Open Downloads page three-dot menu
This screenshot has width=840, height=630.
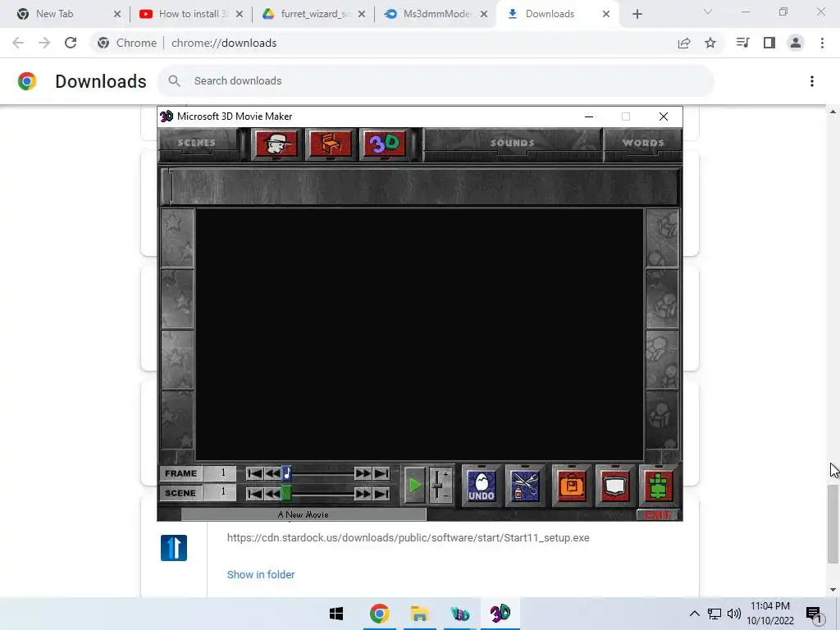click(x=811, y=81)
